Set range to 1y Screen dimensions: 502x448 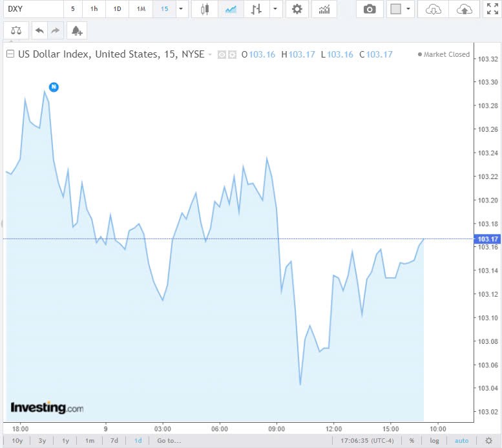65,441
